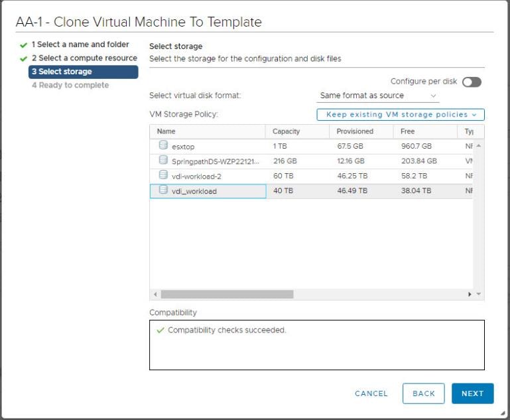Open the VM Storage Policy dropdown
The image size is (510, 420).
401,115
